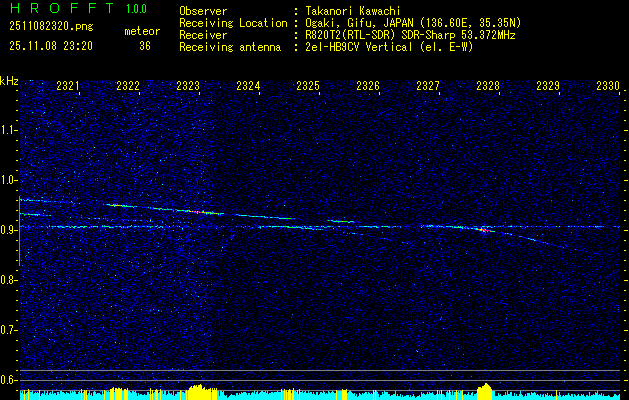Click the 2327 time axis marker
This screenshot has width=629, height=400.
[x=428, y=85]
